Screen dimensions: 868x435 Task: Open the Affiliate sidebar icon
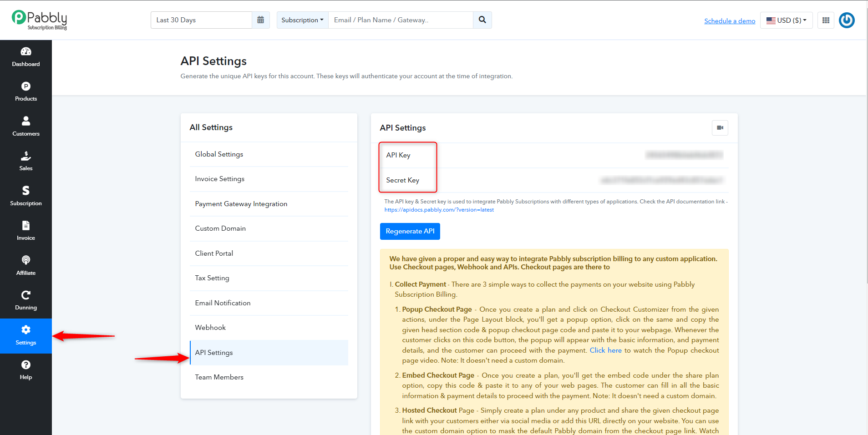pos(26,260)
